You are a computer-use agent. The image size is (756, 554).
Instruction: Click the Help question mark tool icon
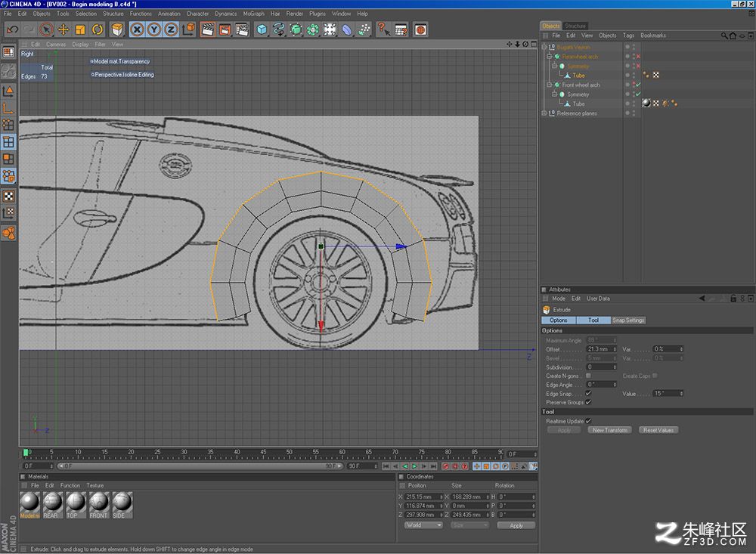pyautogui.click(x=383, y=29)
